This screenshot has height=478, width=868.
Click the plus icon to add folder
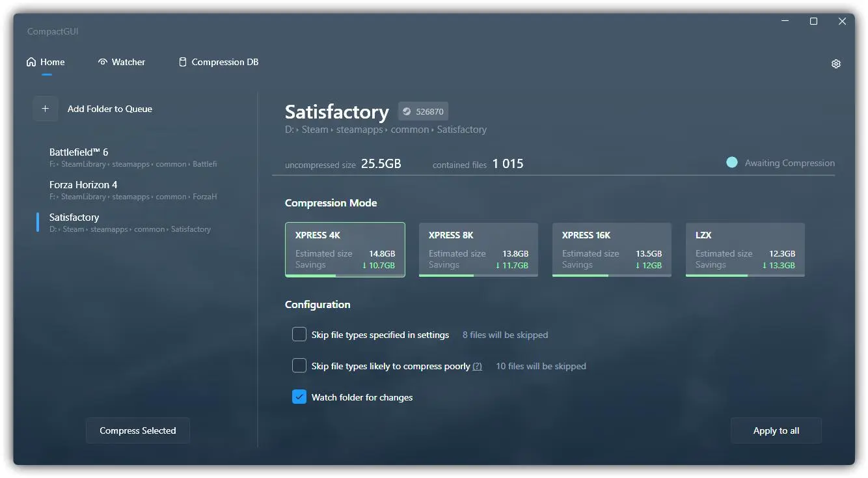(x=45, y=109)
